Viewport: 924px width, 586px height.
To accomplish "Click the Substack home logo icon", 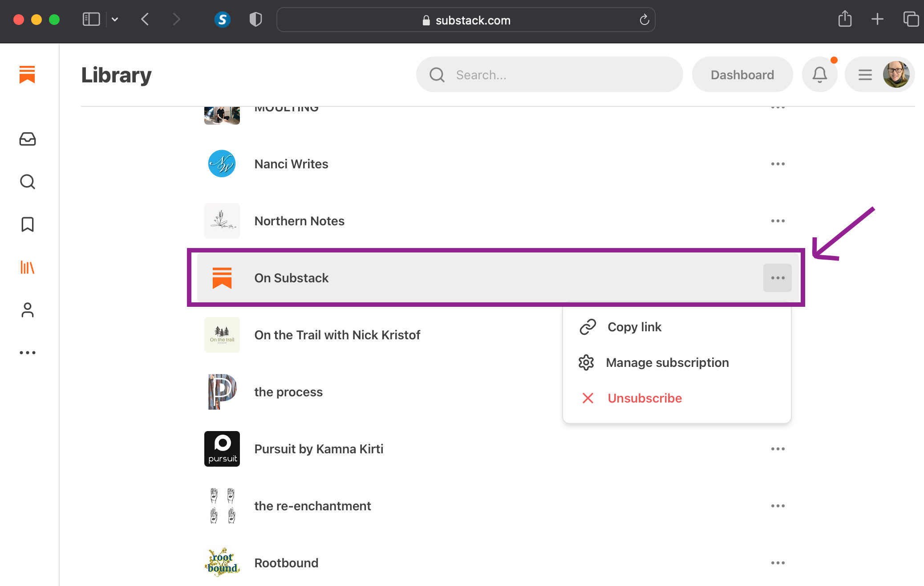I will [27, 74].
